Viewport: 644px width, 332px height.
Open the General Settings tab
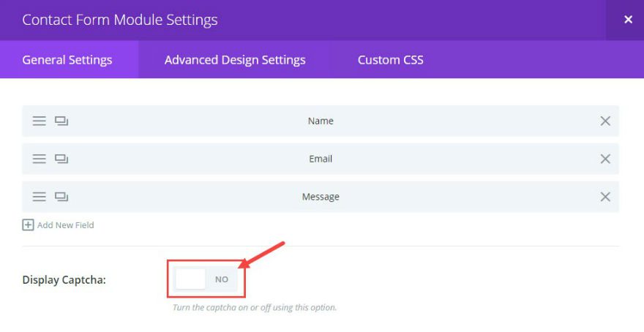[x=67, y=60]
